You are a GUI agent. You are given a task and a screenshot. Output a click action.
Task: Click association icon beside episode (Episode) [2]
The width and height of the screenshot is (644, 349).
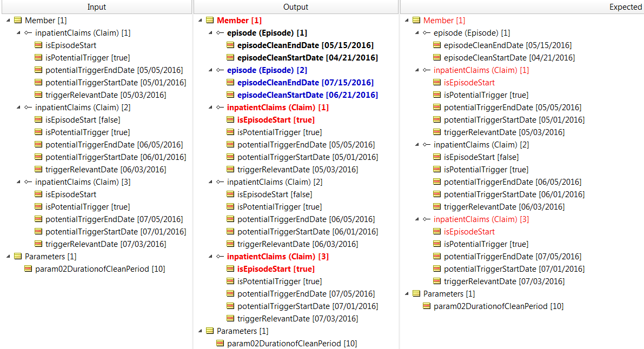point(220,70)
